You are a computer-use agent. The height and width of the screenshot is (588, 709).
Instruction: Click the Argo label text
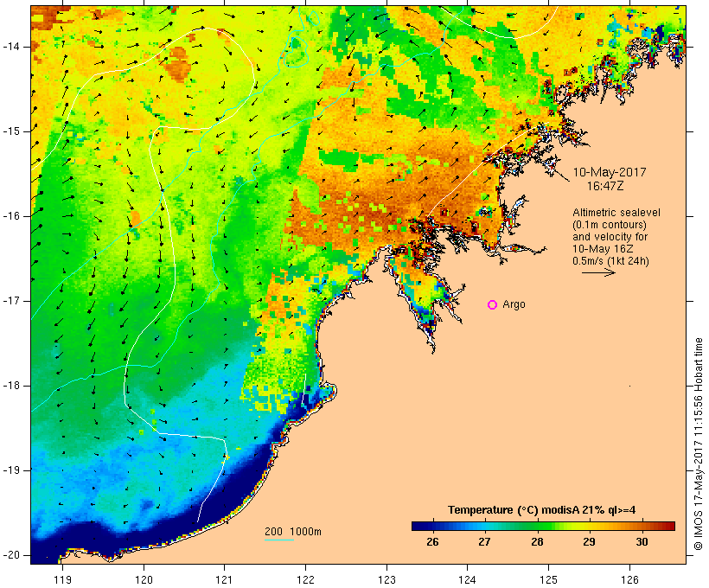pos(514,304)
